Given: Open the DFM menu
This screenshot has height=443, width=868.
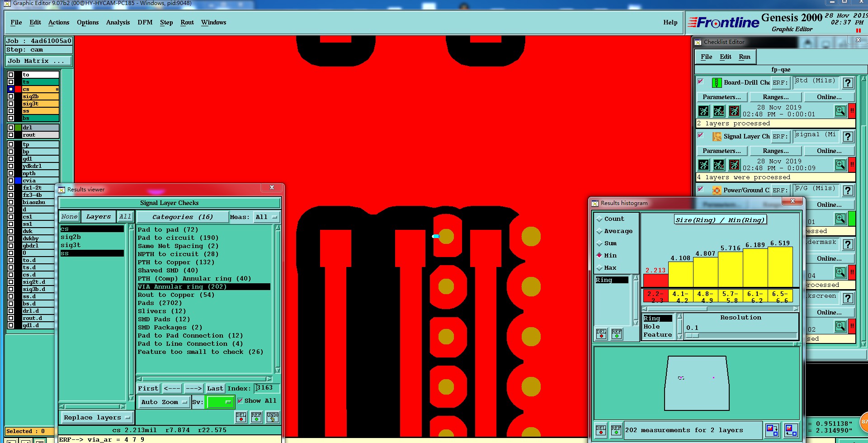Looking at the screenshot, I should click(145, 22).
